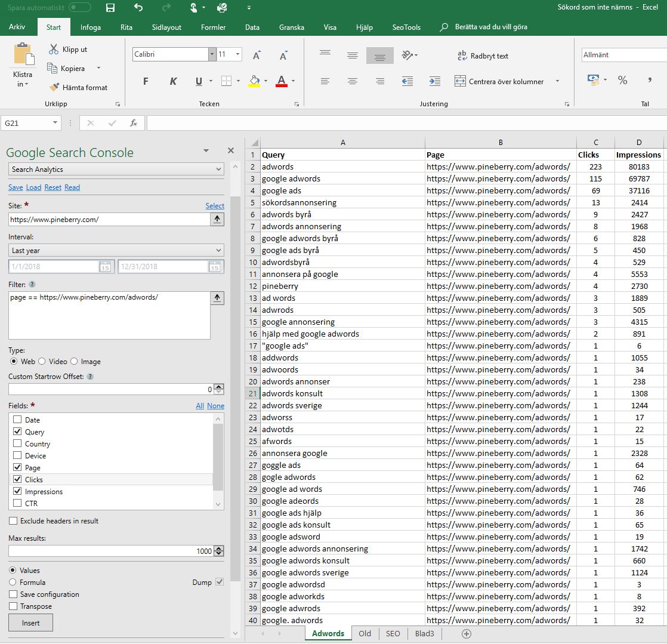This screenshot has width=667, height=644.
Task: Add new sheet with plus icon
Action: (x=467, y=634)
